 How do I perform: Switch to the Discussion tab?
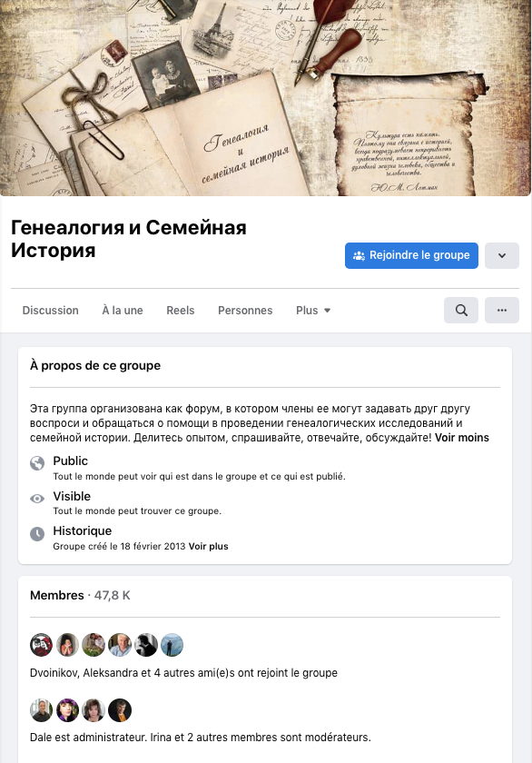pos(50,311)
